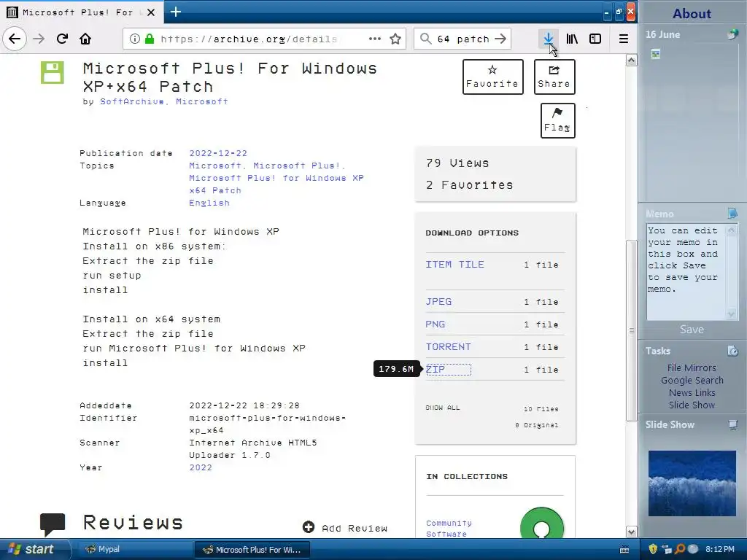Open the downloads panel
The width and height of the screenshot is (747, 560).
pos(549,39)
